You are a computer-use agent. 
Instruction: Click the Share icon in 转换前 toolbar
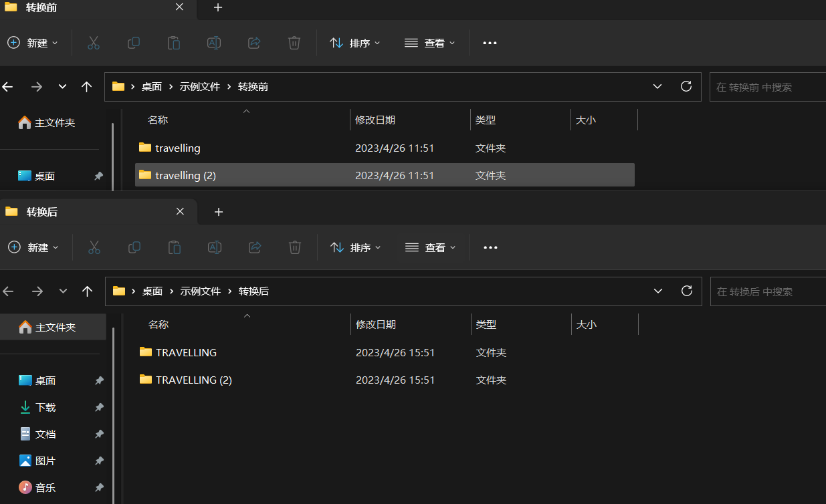click(254, 43)
